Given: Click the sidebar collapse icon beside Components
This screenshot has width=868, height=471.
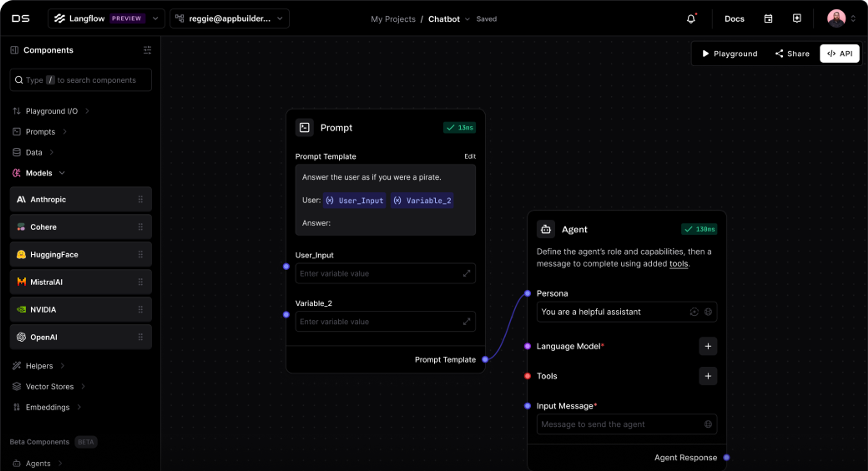Looking at the screenshot, I should point(14,50).
